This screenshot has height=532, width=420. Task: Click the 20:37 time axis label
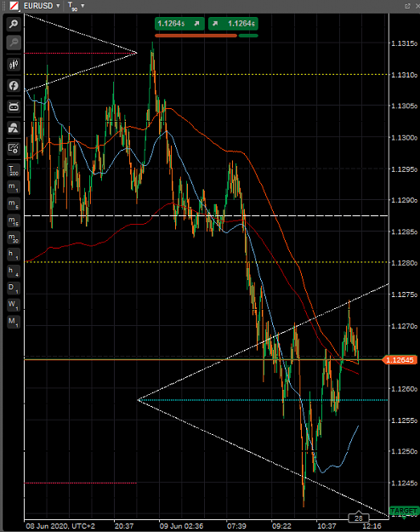[124, 526]
